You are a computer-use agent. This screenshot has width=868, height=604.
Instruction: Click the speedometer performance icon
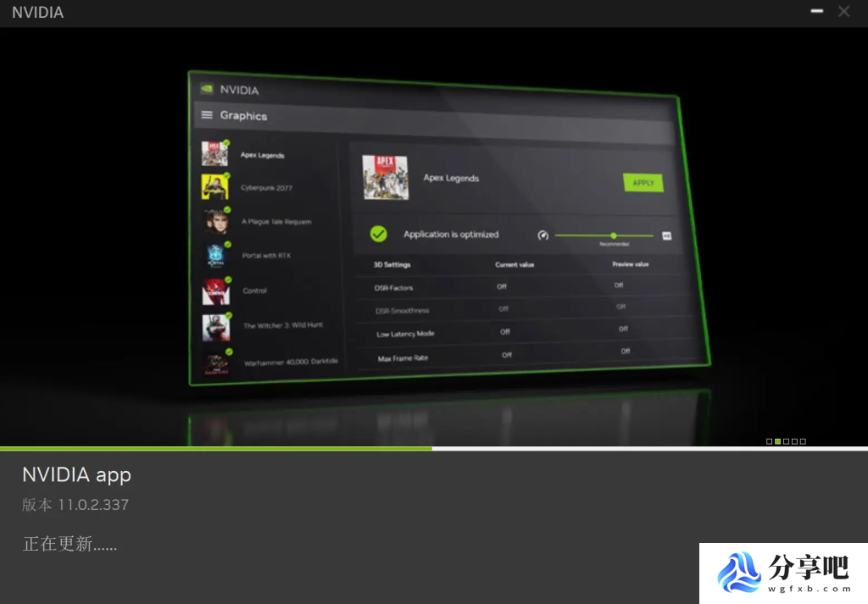[543, 236]
